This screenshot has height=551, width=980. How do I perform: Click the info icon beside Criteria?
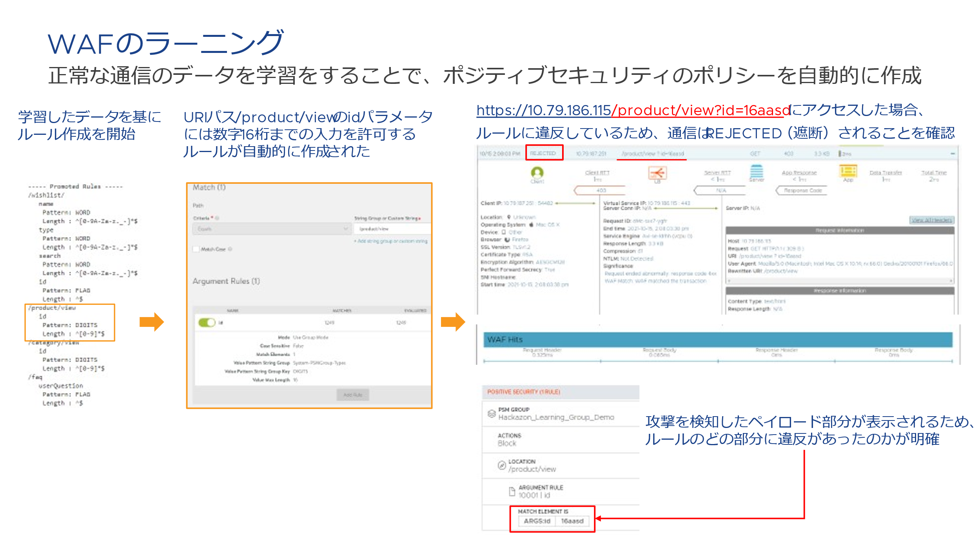pos(217,218)
